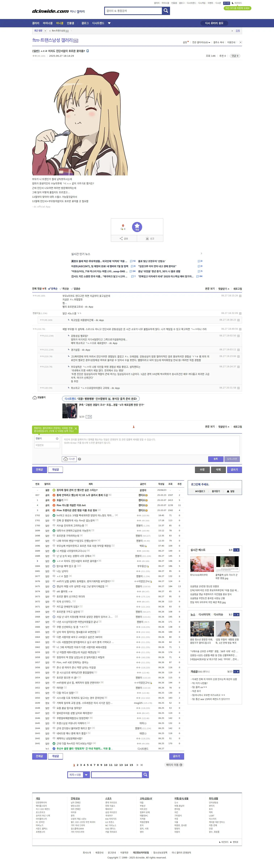The image size is (274, 868).
Task: Click 알림 bell in login box
Action: (x=231, y=491)
